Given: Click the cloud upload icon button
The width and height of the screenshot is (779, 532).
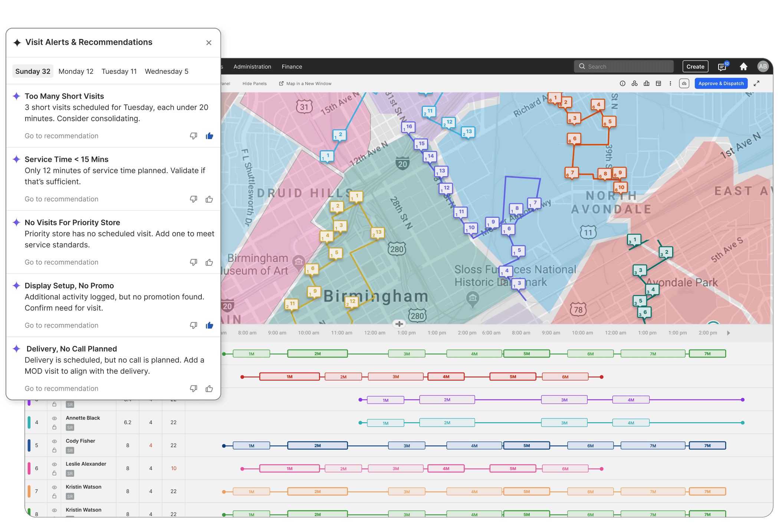Looking at the screenshot, I should pos(684,83).
